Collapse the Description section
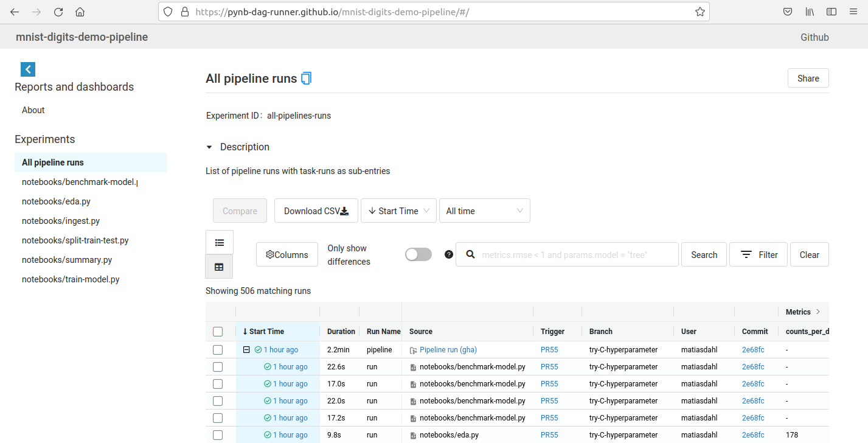The image size is (868, 443). click(209, 147)
